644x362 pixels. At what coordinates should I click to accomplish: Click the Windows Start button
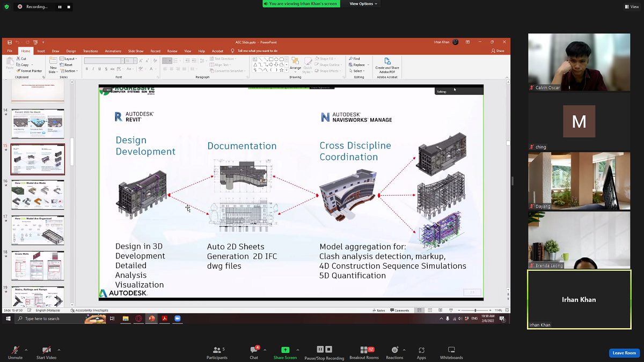8,319
